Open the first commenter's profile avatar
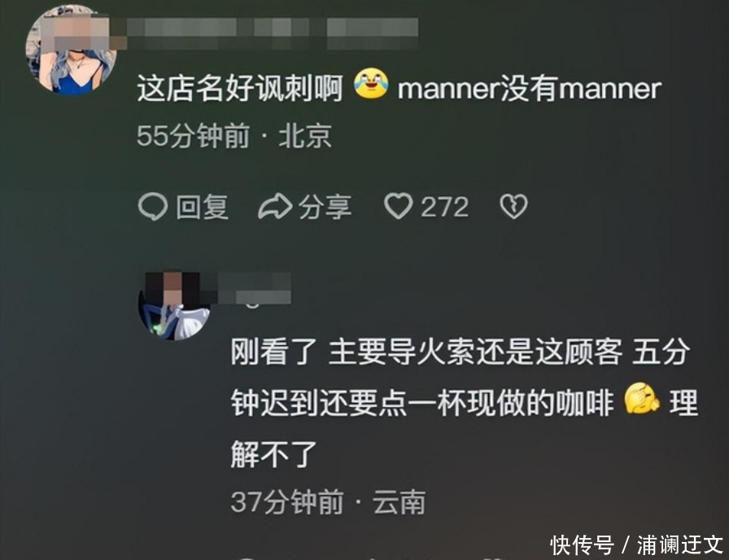Image resolution: width=729 pixels, height=560 pixels. pyautogui.click(x=71, y=50)
